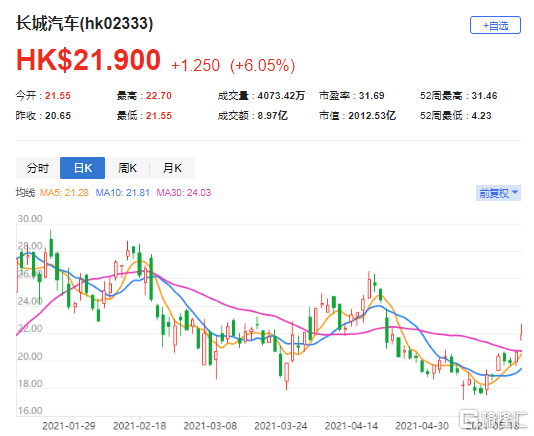534x436 pixels.
Task: Click the 2021-02-18 date axis label
Action: pyautogui.click(x=140, y=426)
